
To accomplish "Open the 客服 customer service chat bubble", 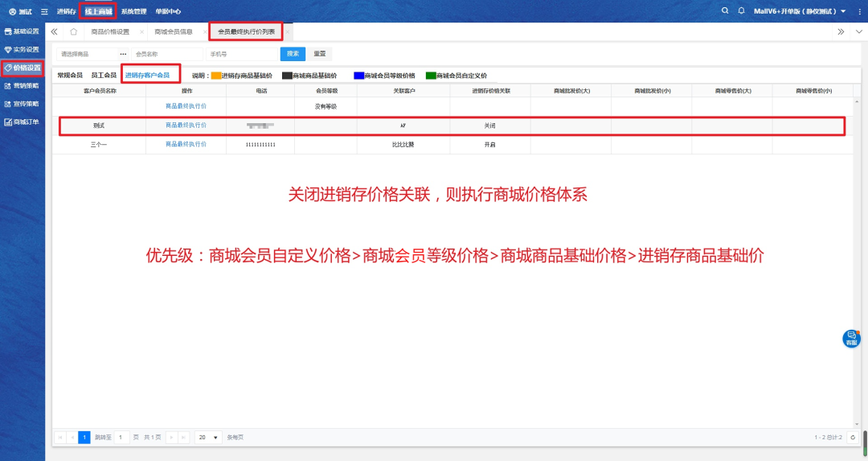I will 851,339.
